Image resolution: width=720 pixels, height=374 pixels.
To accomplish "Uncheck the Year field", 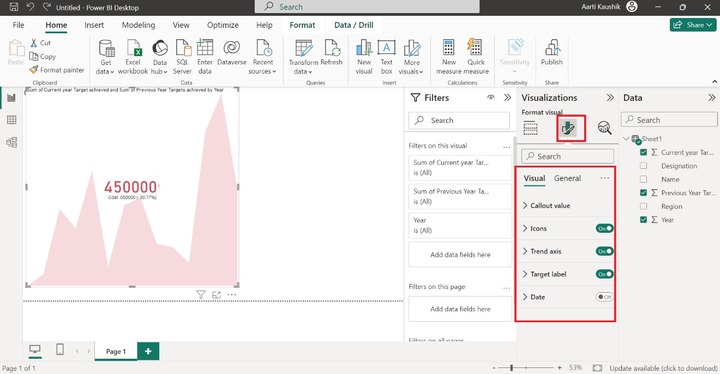I will (x=643, y=220).
